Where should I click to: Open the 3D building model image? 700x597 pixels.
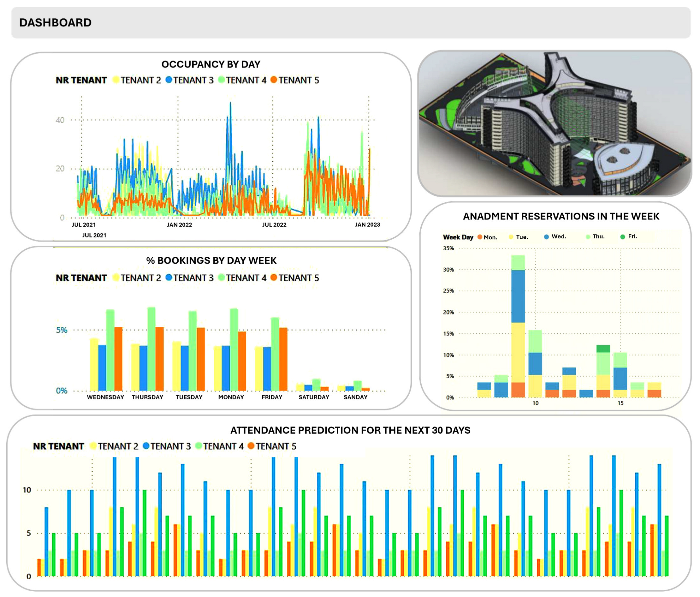pos(554,124)
